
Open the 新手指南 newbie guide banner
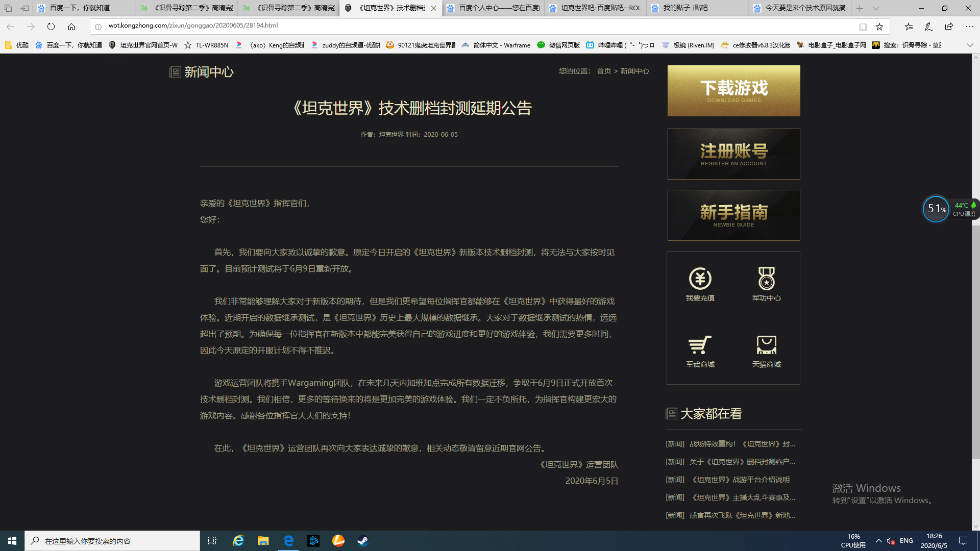tap(734, 215)
